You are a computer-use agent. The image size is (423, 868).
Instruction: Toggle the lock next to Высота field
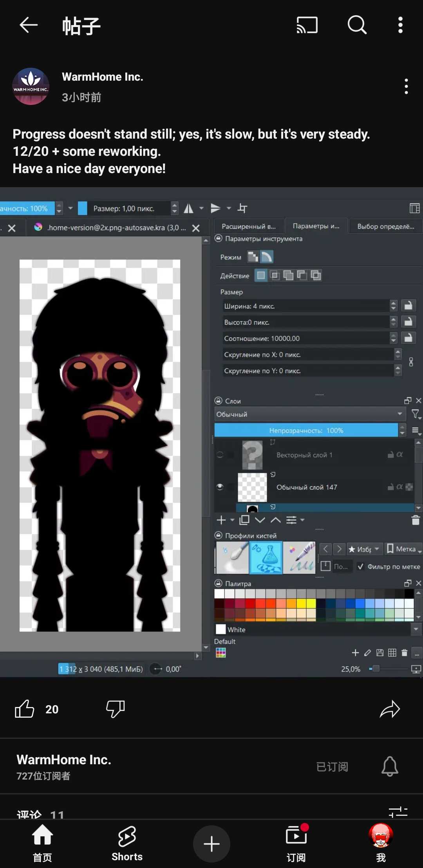pos(408,322)
